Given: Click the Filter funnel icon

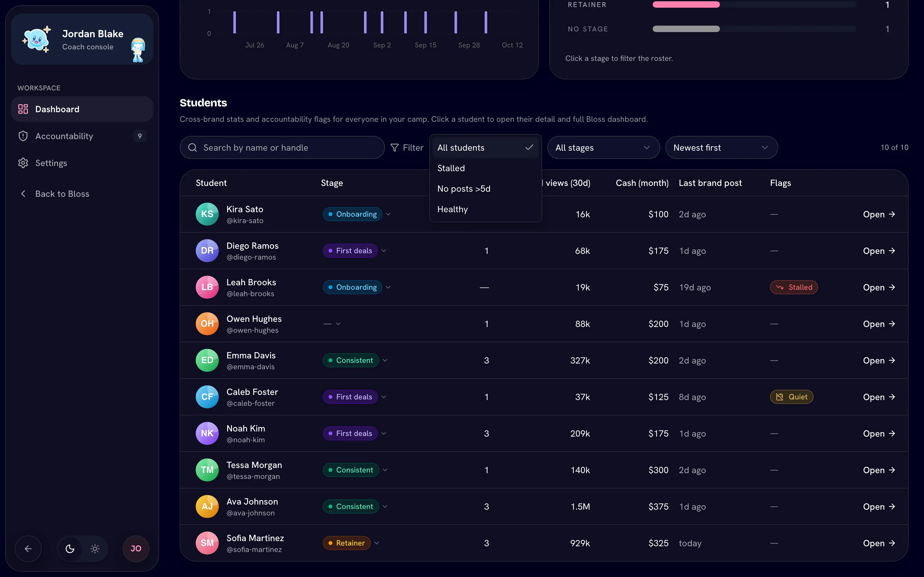Looking at the screenshot, I should (394, 148).
